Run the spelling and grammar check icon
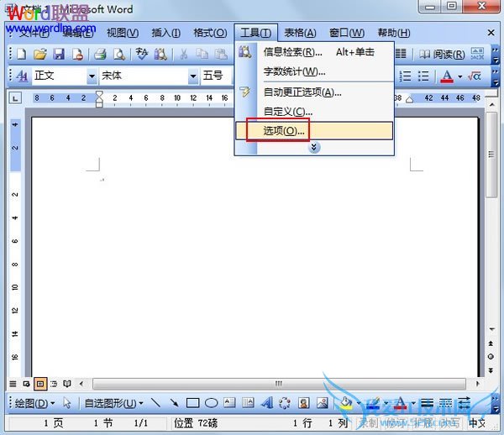Viewport: 504px width, 435px height. click(142, 54)
